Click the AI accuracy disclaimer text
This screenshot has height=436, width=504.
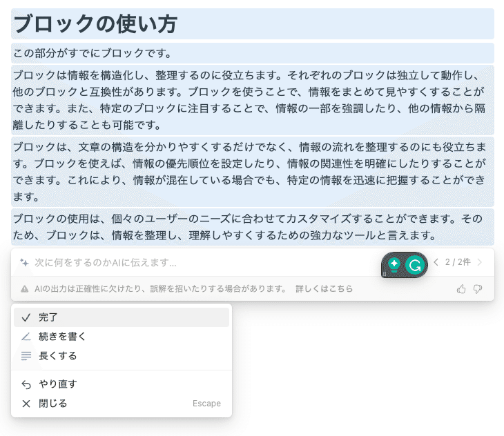160,288
